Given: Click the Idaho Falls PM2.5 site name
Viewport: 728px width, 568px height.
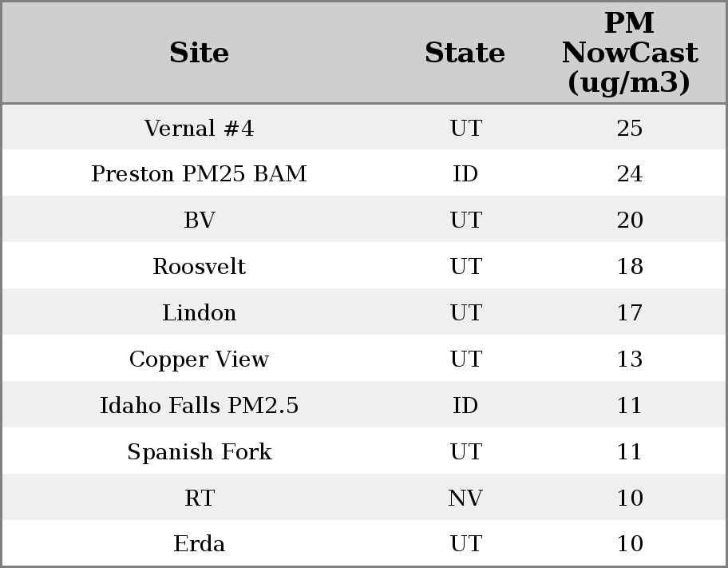Looking at the screenshot, I should [200, 405].
